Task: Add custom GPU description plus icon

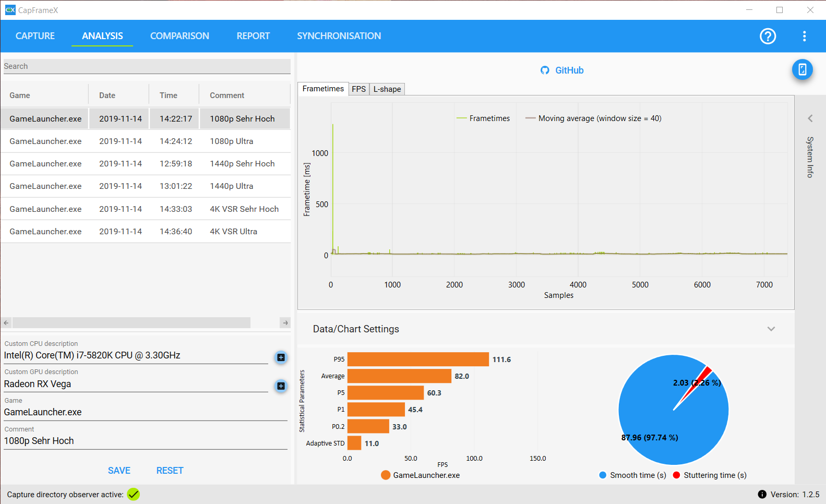Action: coord(281,386)
